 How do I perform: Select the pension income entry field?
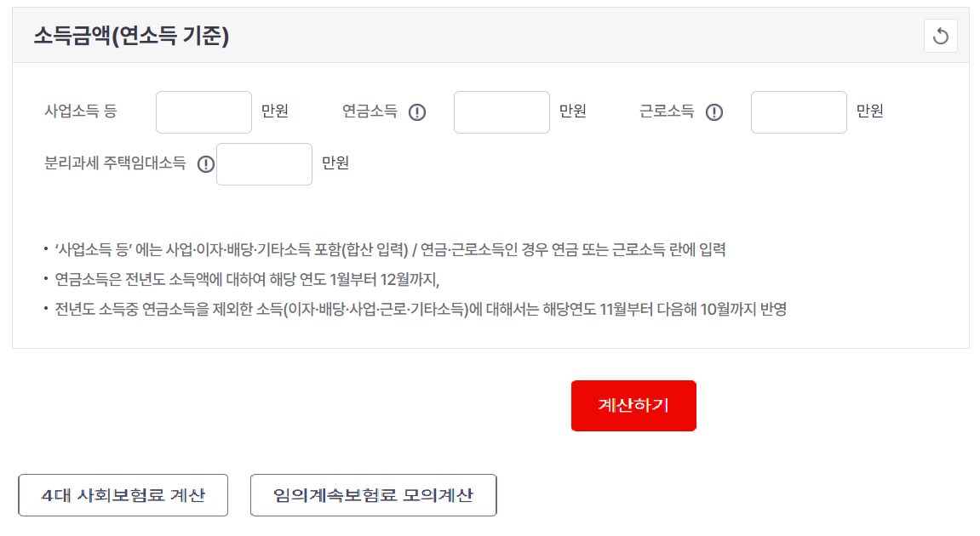501,112
